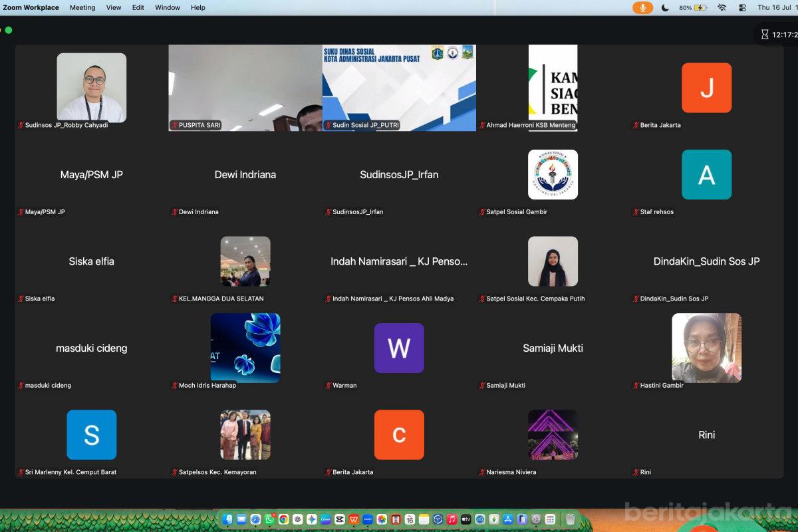Image resolution: width=798 pixels, height=532 pixels.
Task: Launch CapCut from the dock
Action: point(339,519)
